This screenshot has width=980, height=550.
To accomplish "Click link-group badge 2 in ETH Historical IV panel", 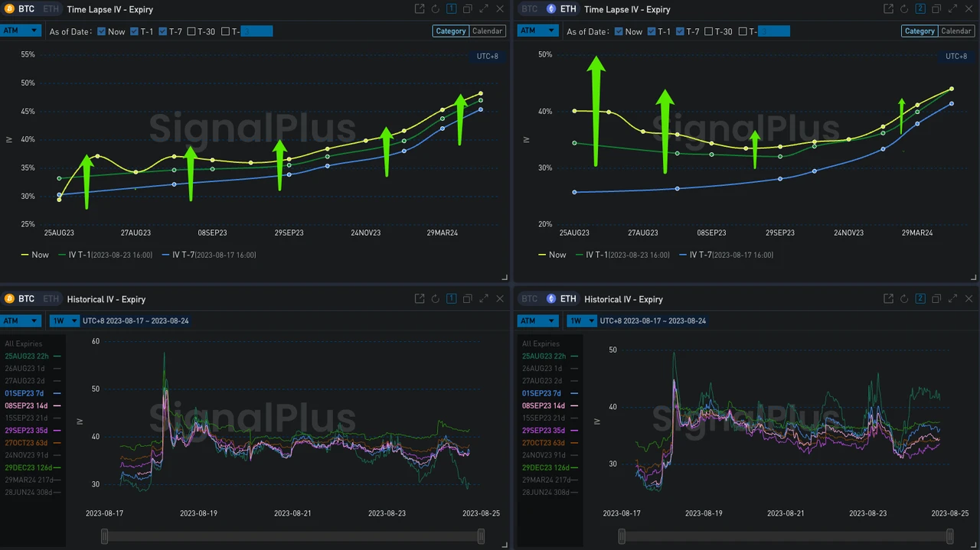I will (x=920, y=299).
